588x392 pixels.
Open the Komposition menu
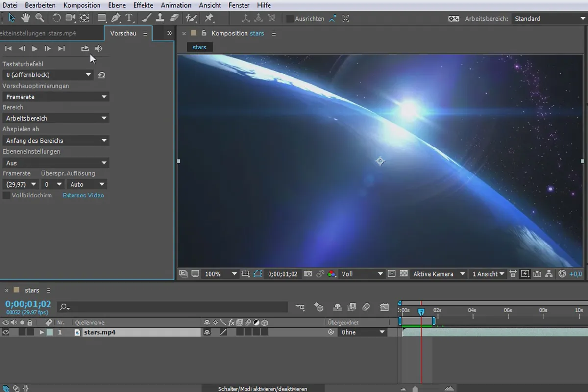pyautogui.click(x=82, y=5)
